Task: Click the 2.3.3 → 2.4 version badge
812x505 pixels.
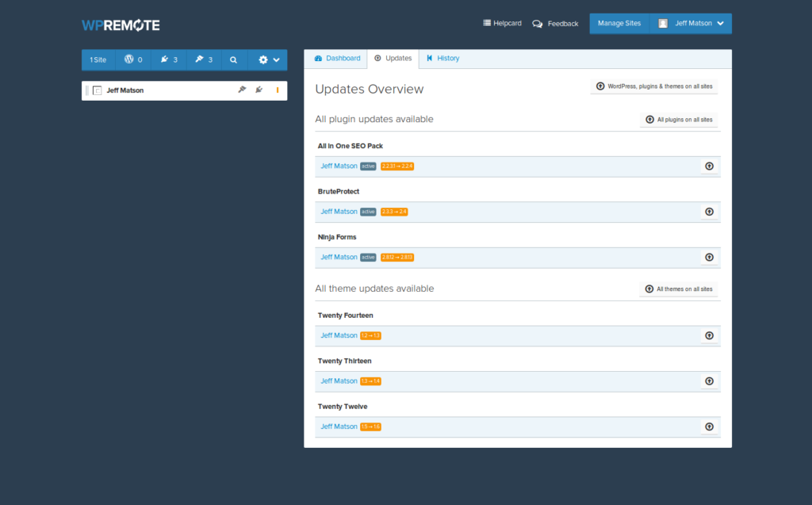Action: (394, 212)
